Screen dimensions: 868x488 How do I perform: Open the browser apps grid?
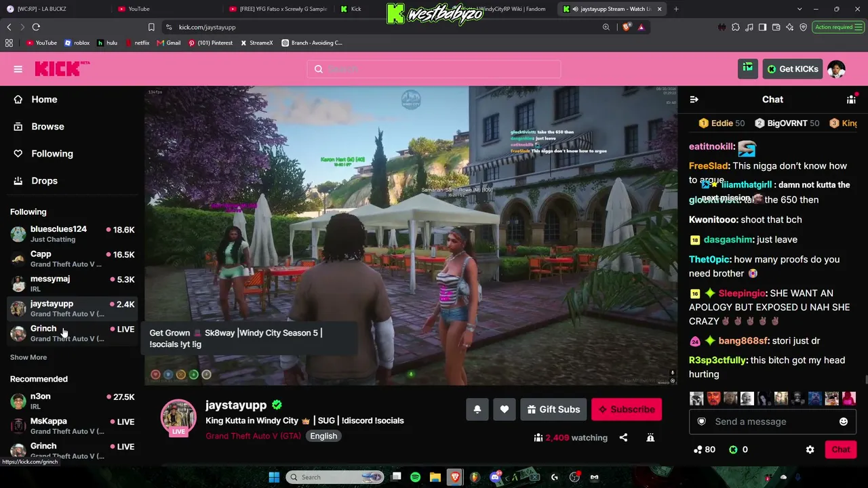(x=9, y=43)
